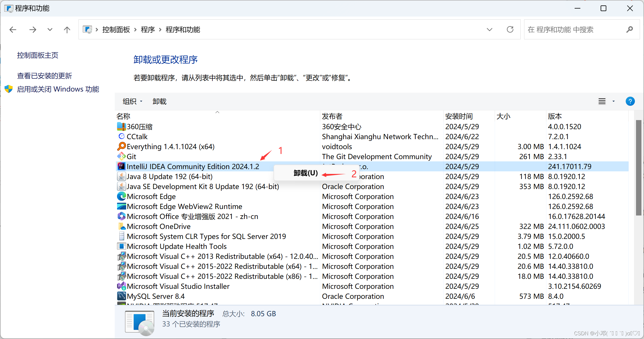644x339 pixels.
Task: Open 启用或关闭 Windows 功能 link
Action: pyautogui.click(x=58, y=89)
